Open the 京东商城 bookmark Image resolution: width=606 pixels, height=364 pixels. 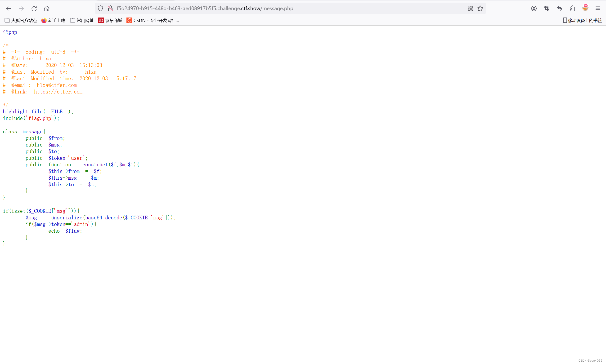pyautogui.click(x=110, y=20)
